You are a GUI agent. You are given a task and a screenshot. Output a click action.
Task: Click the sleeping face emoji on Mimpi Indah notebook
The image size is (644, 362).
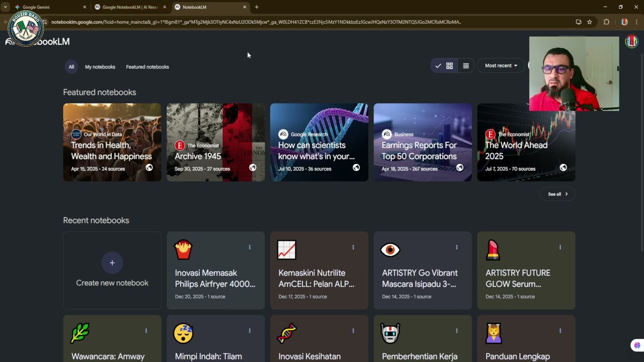(x=183, y=333)
